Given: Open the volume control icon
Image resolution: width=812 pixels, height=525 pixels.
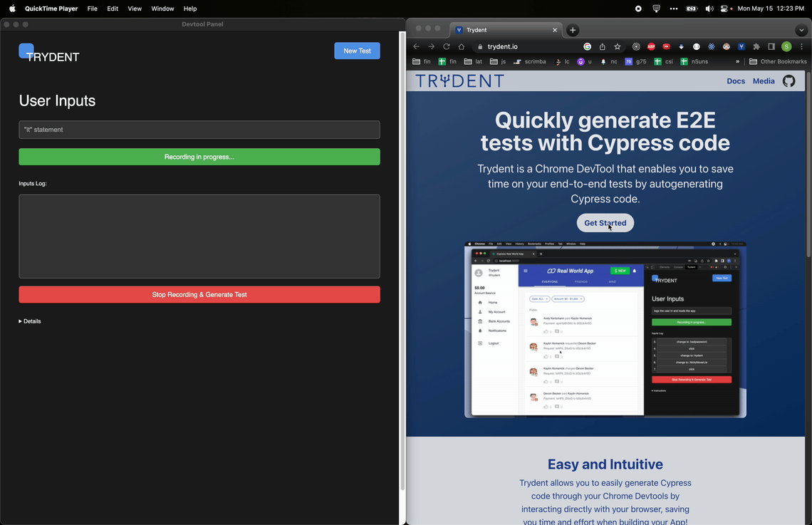Looking at the screenshot, I should [709, 9].
